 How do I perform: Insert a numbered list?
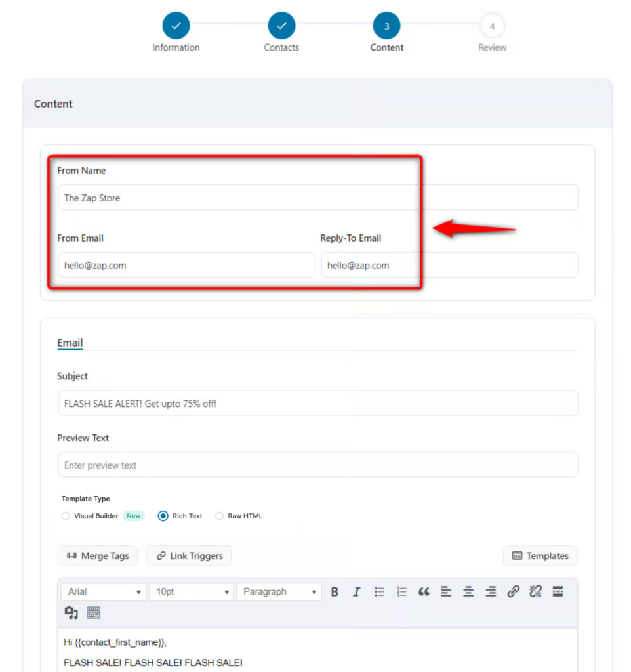(x=401, y=592)
